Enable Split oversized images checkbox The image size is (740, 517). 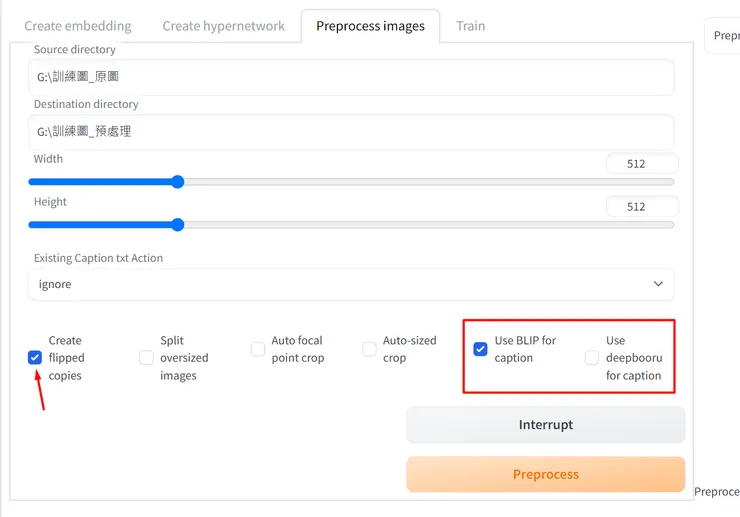[146, 358]
